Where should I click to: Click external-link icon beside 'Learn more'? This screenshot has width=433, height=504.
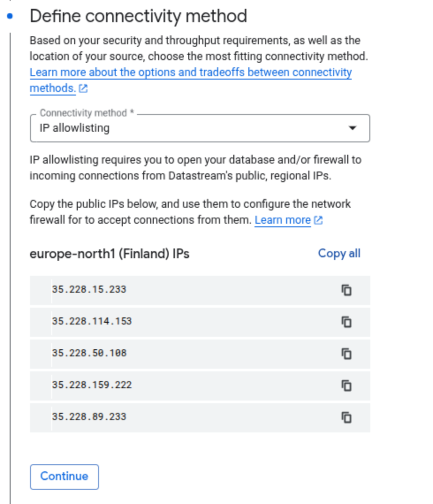(318, 220)
